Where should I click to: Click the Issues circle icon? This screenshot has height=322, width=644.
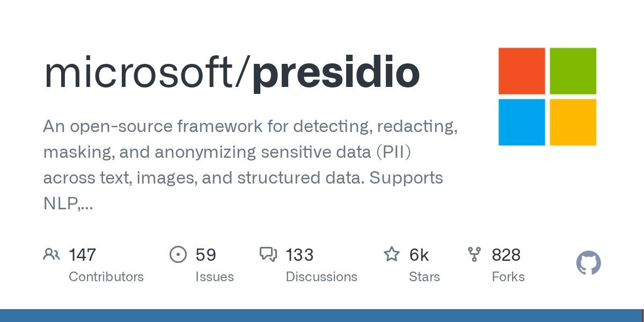pos(178,254)
